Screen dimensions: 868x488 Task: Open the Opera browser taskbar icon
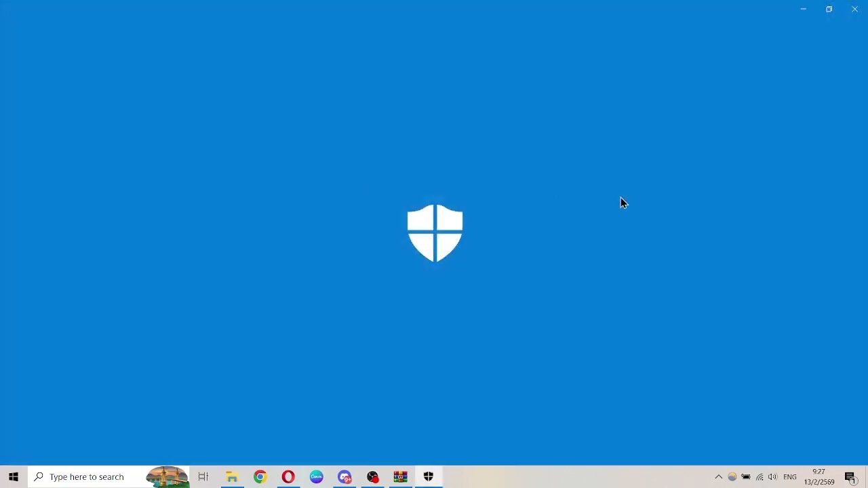pos(288,476)
